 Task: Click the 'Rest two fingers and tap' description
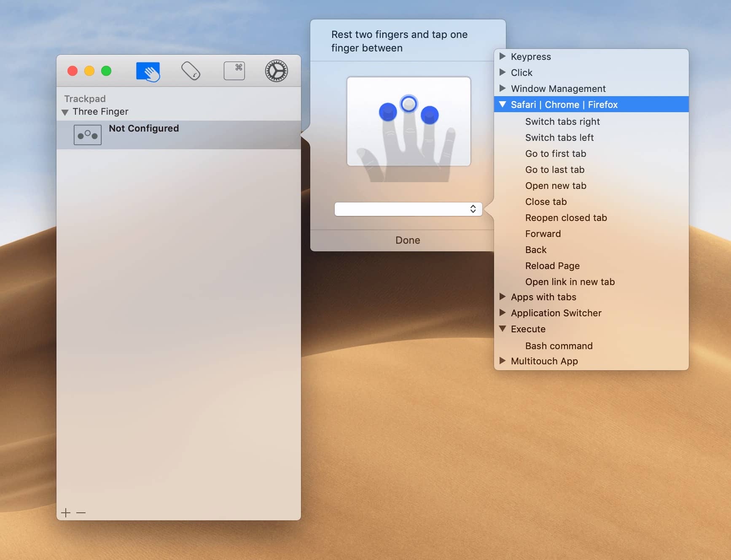tap(399, 41)
